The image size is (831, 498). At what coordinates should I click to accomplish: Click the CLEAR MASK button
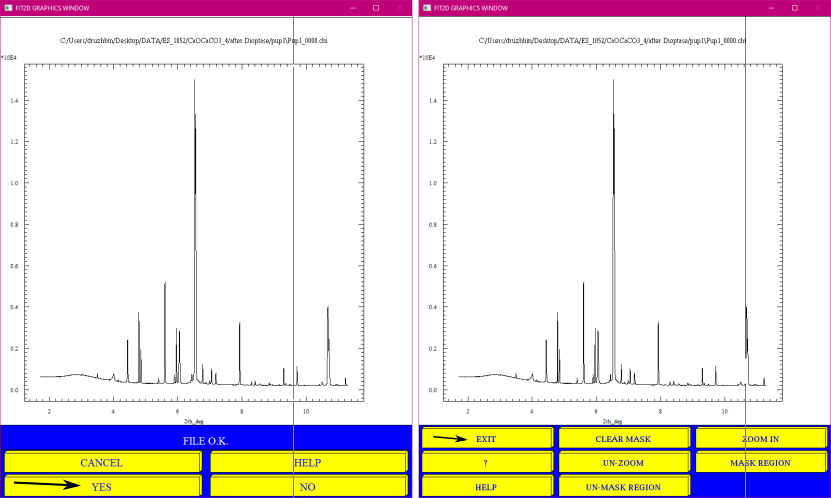pyautogui.click(x=624, y=438)
